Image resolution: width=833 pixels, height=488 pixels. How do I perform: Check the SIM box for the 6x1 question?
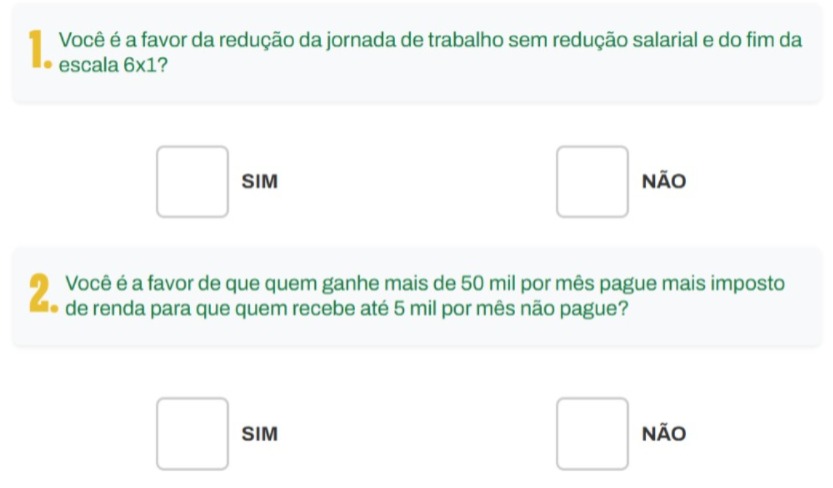click(x=193, y=181)
